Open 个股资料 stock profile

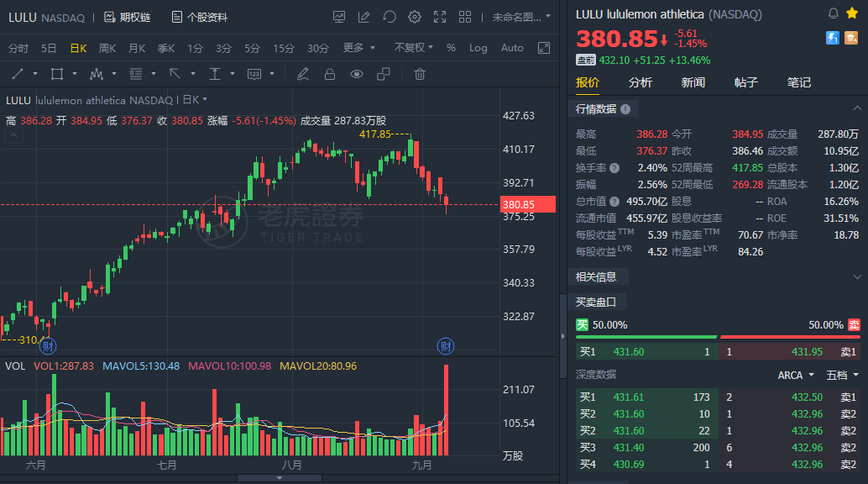pyautogui.click(x=199, y=17)
